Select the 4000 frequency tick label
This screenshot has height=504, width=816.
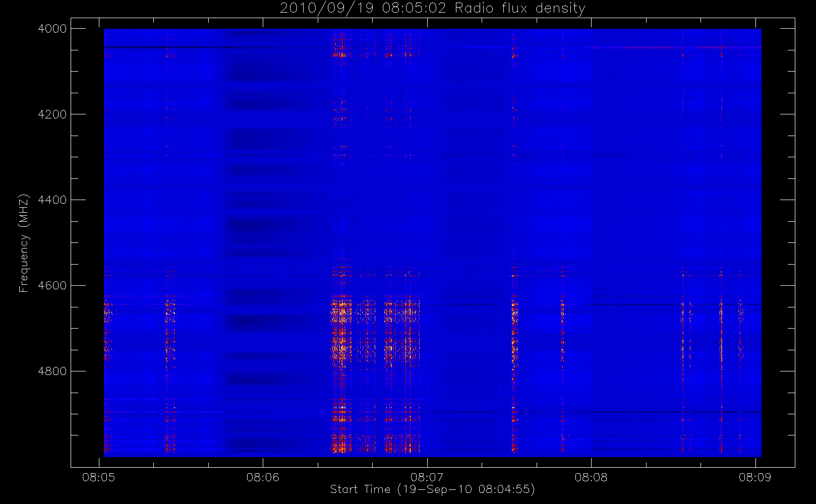click(x=52, y=29)
